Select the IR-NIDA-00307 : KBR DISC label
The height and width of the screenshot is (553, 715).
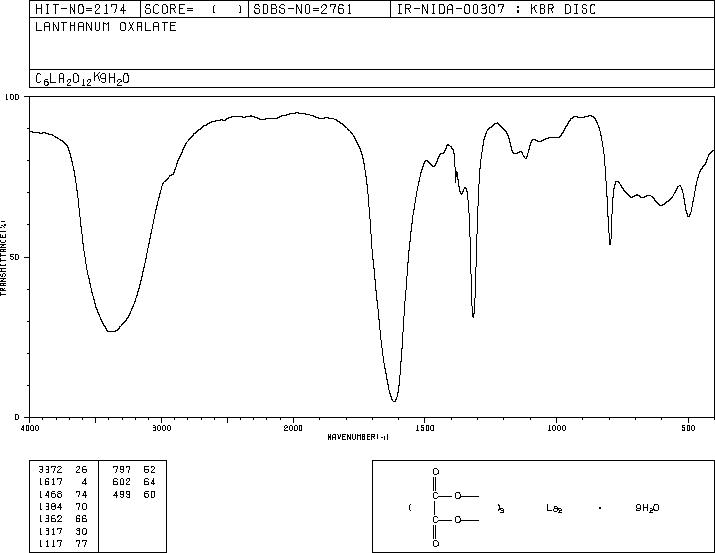(x=496, y=9)
